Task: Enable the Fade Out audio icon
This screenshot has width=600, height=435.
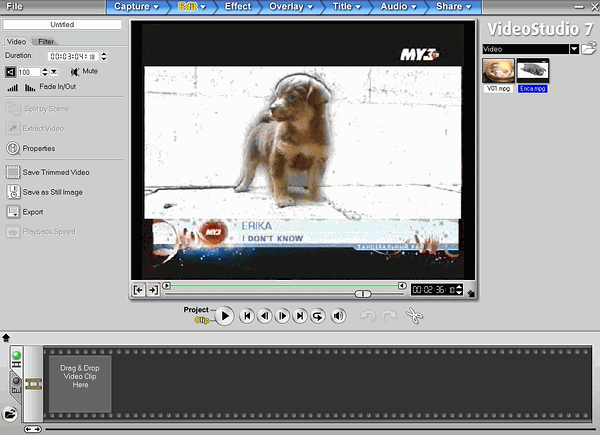Action: (30, 88)
